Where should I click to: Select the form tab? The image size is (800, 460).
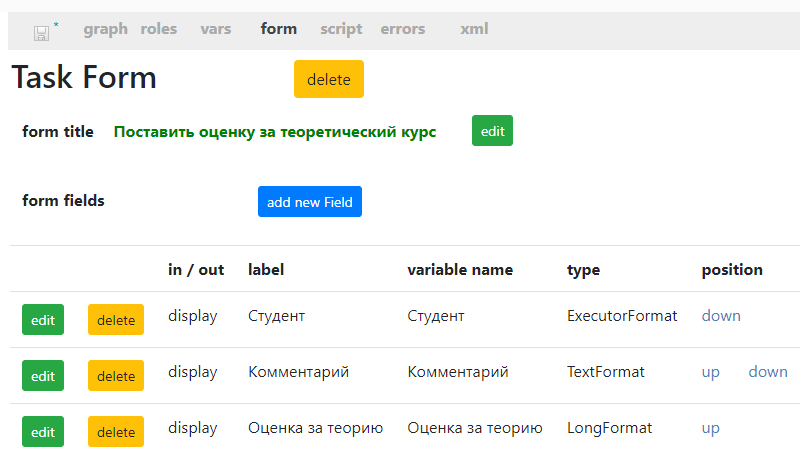pyautogui.click(x=279, y=29)
